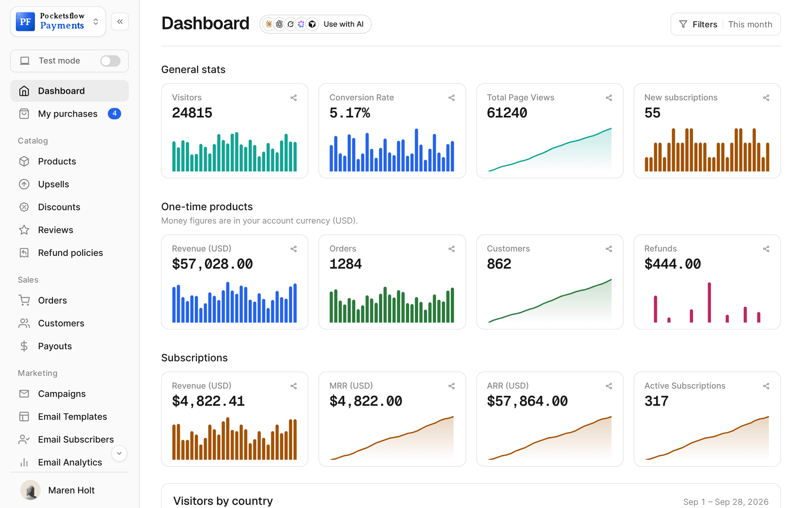812x508 pixels.
Task: Share the New subscriptions card
Action: click(x=766, y=98)
